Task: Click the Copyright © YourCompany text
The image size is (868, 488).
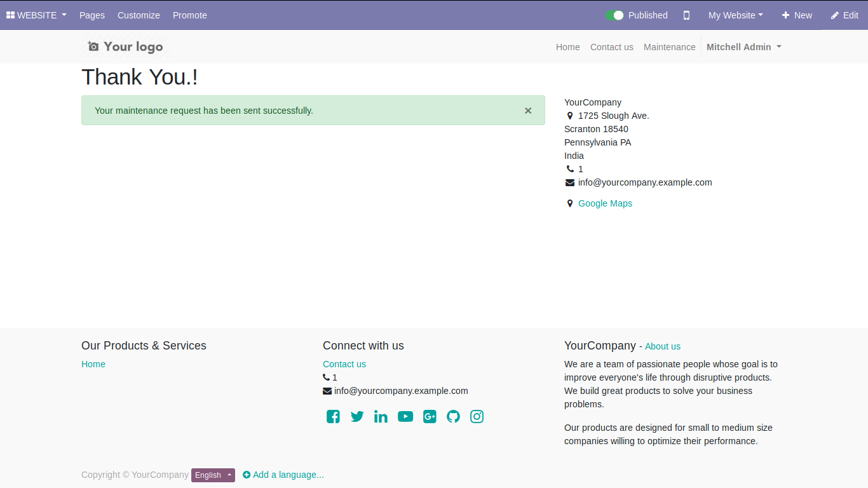Action: [135, 475]
